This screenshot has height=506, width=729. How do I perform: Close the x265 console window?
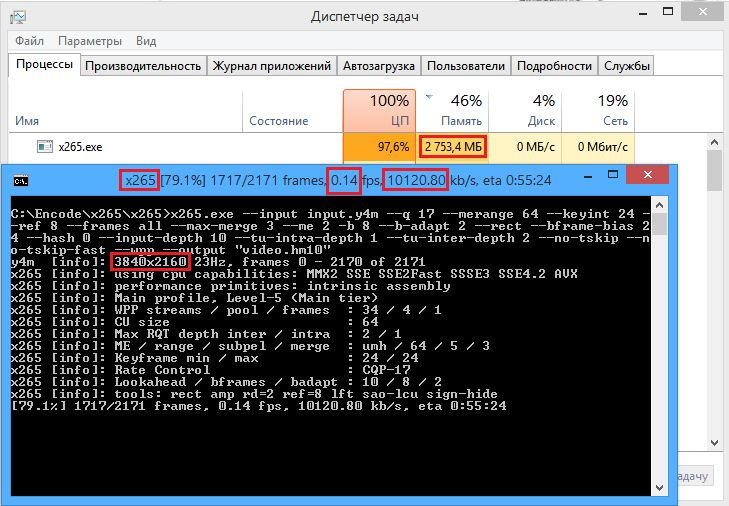point(648,175)
